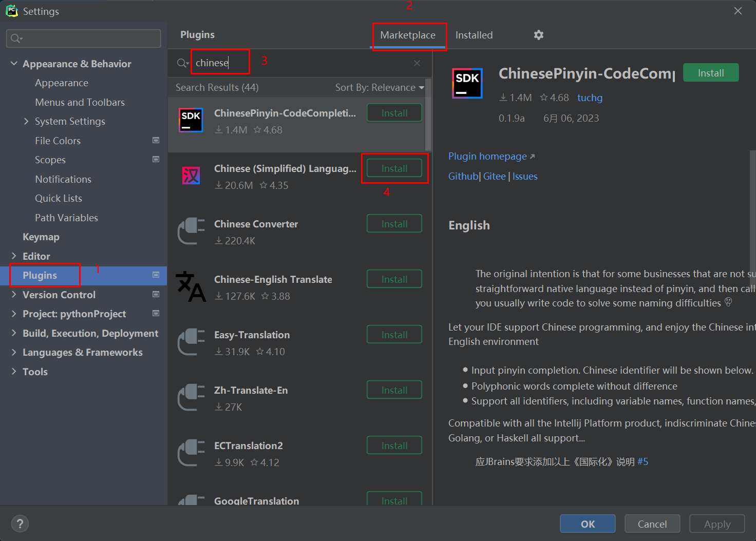
Task: Select the Chinese Converter plugin icon
Action: tap(191, 231)
